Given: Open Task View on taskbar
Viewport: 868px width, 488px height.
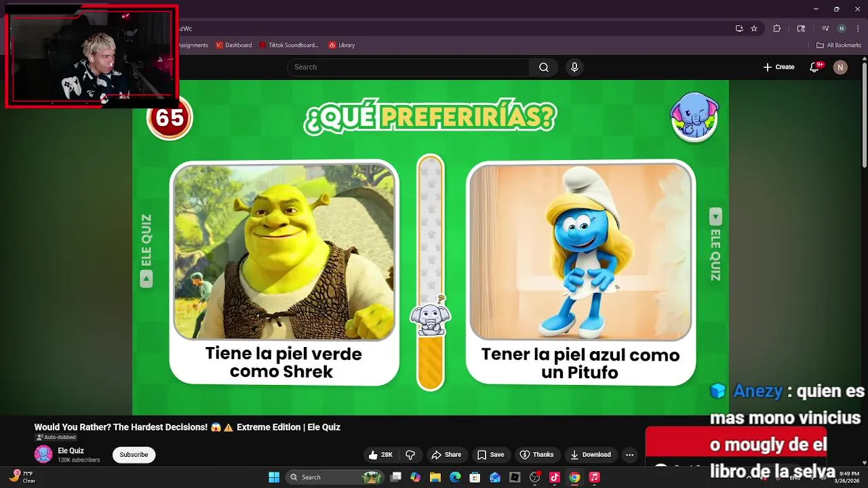Looking at the screenshot, I should click(x=396, y=477).
